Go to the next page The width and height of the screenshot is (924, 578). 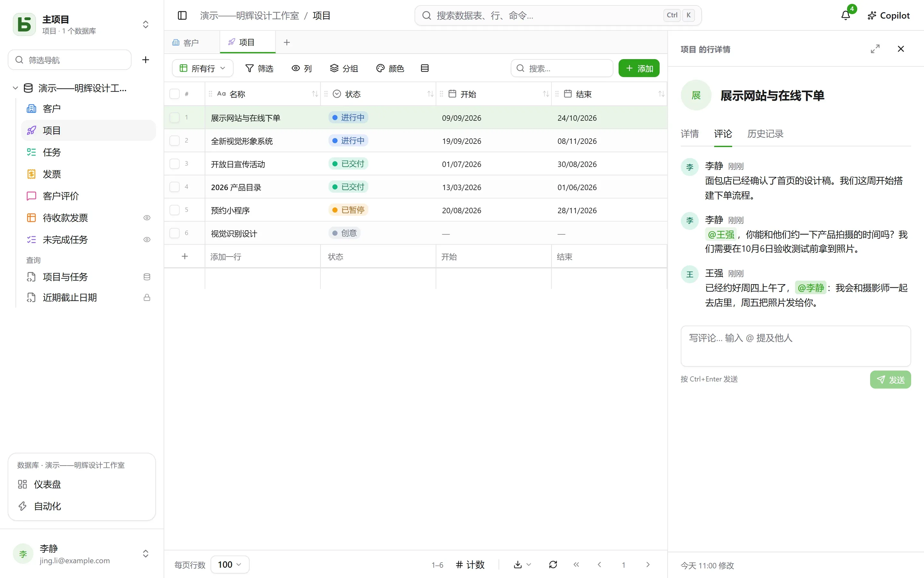(x=647, y=564)
